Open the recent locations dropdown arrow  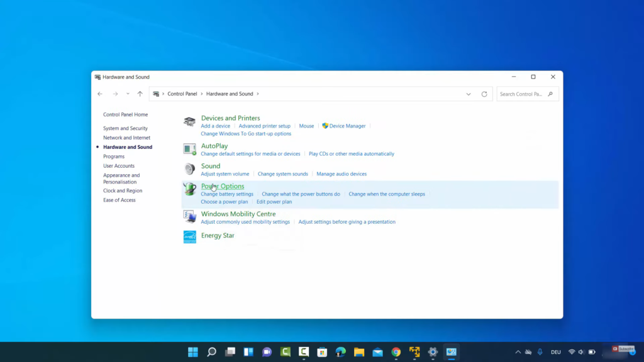128,94
